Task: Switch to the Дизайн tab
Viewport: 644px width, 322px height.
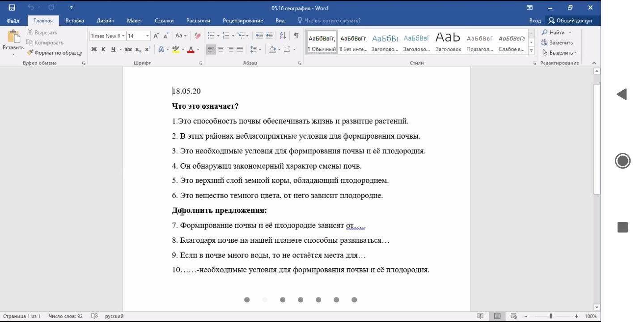Action: pyautogui.click(x=105, y=21)
